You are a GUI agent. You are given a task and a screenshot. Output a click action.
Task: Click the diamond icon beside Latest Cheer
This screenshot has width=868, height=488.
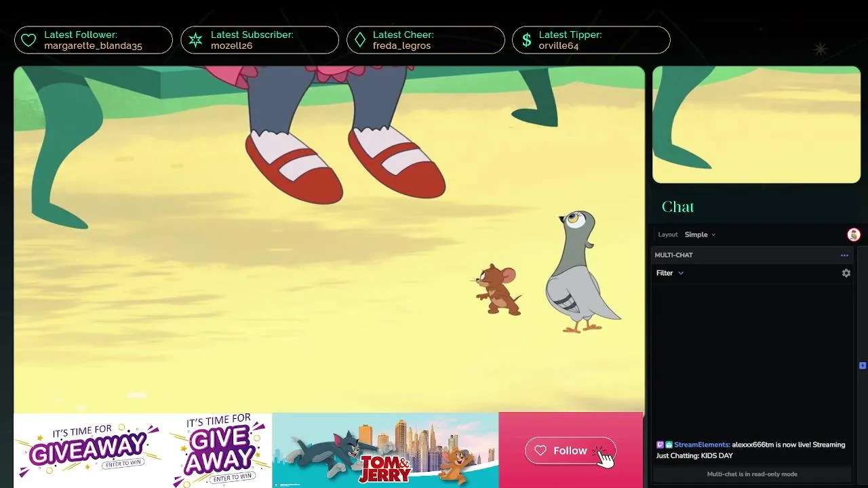360,41
